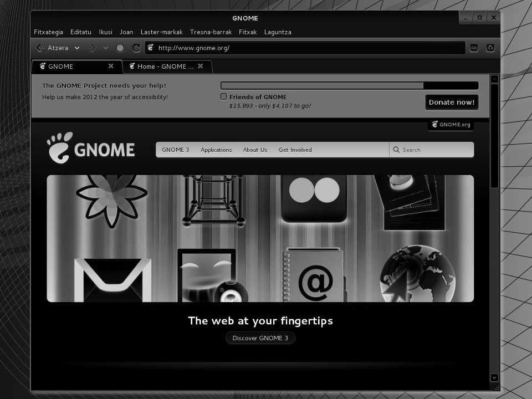Click "The GNOME Project needs your help!" heading
The image size is (532, 399).
(x=104, y=85)
